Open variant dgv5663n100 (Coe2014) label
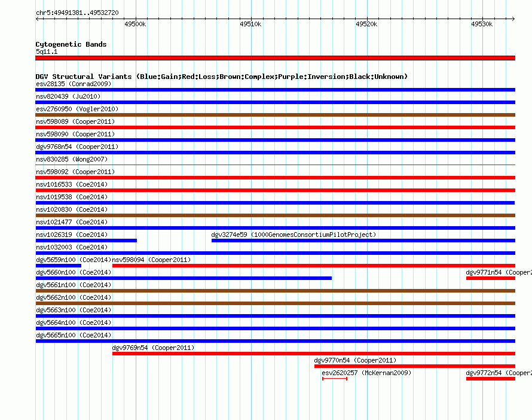 [74, 310]
